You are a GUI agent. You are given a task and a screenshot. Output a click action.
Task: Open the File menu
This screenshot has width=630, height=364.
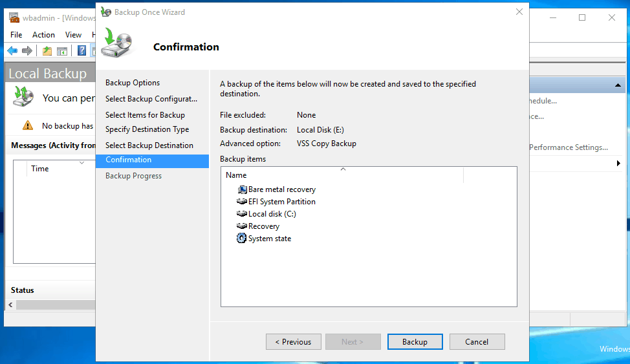click(16, 35)
